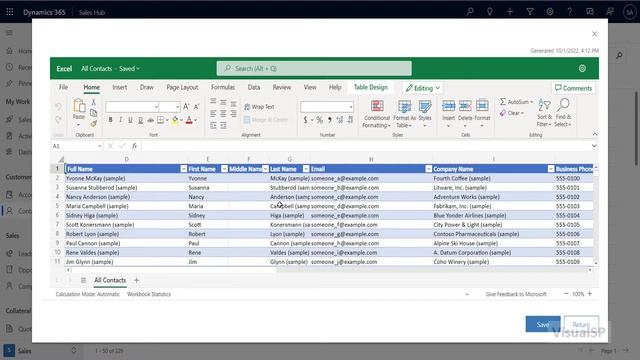
Task: Toggle Strikethrough formatting
Action: (151, 120)
